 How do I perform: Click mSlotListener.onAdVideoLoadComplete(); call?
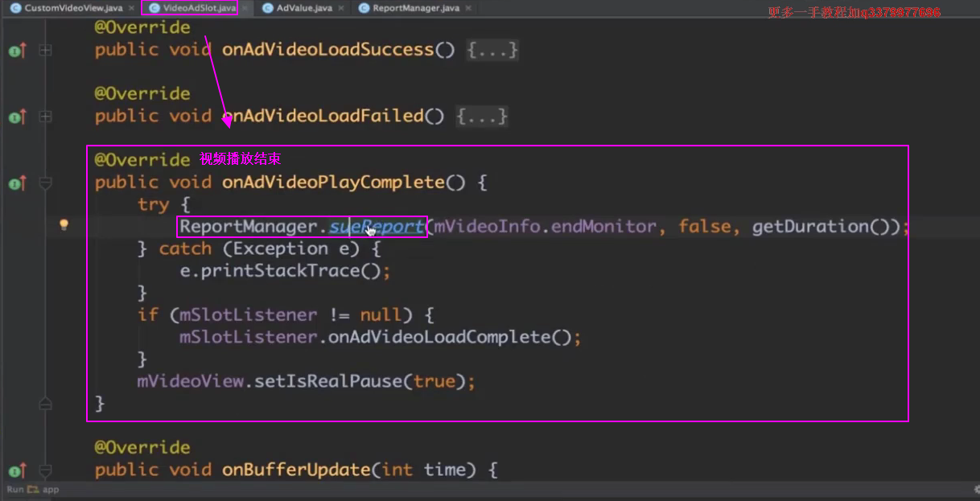click(380, 337)
